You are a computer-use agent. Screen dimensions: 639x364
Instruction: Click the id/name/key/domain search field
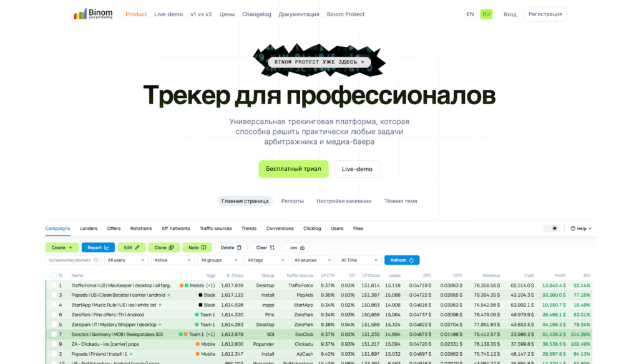pos(74,260)
